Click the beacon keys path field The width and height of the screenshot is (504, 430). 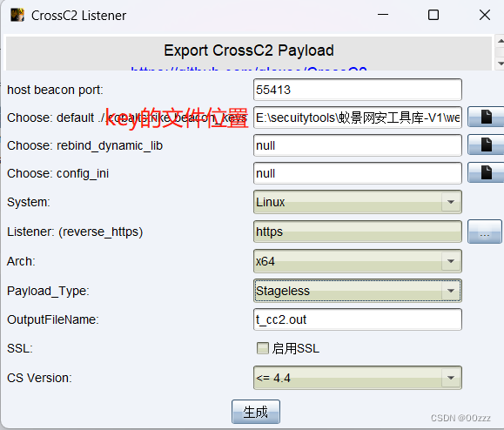tap(358, 118)
